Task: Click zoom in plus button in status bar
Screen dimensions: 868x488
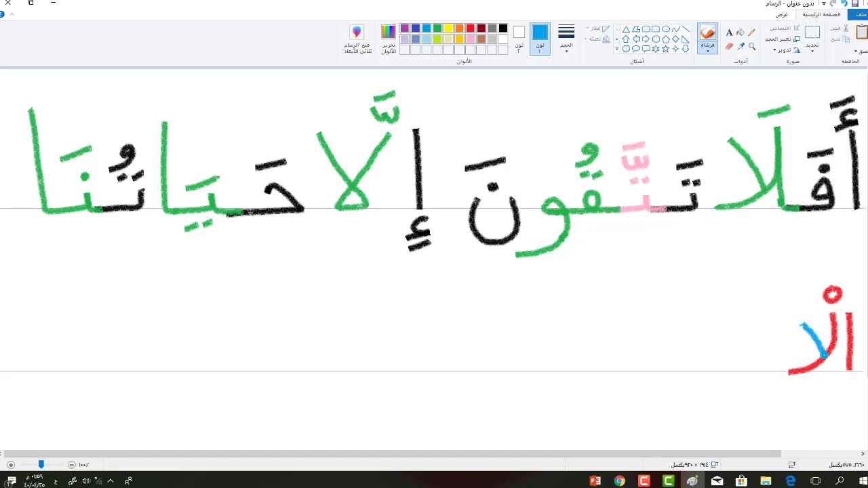Action: point(10,465)
